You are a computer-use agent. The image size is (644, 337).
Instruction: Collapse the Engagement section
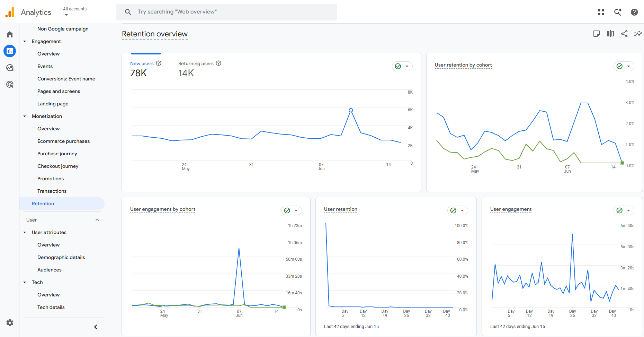click(x=25, y=41)
